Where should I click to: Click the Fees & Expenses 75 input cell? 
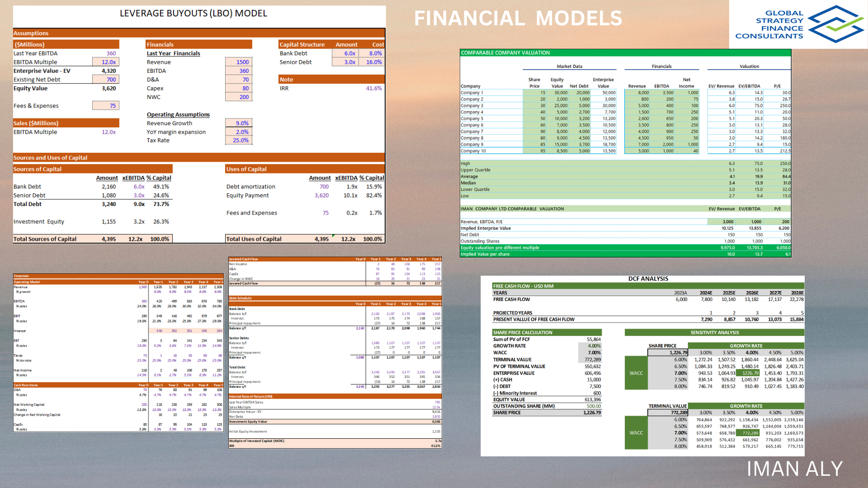[106, 106]
